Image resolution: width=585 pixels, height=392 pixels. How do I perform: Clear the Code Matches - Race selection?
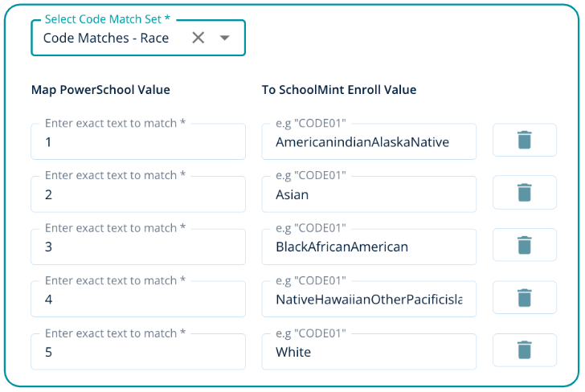coord(198,38)
